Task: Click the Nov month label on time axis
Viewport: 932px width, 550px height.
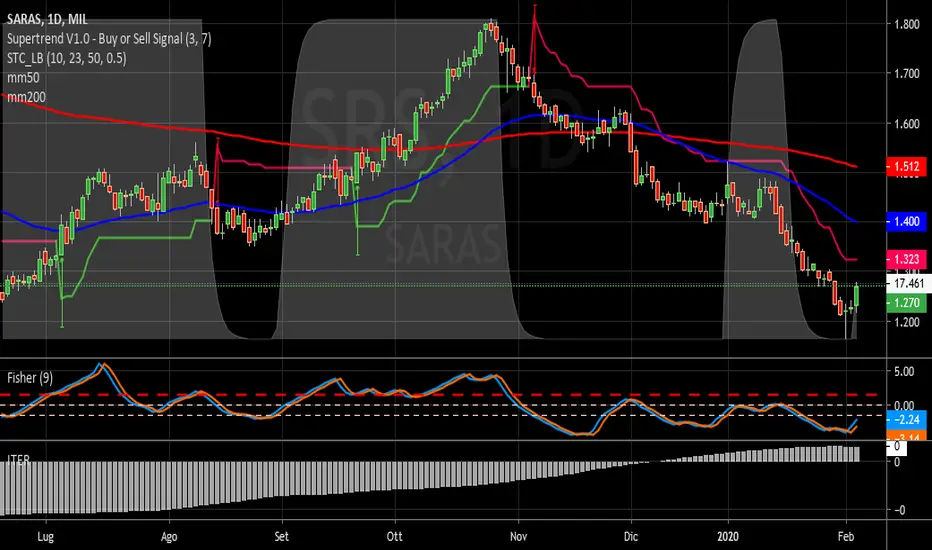Action: click(518, 536)
